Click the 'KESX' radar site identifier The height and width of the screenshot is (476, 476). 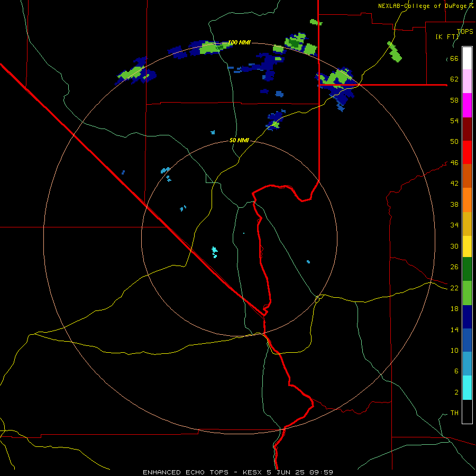click(253, 472)
